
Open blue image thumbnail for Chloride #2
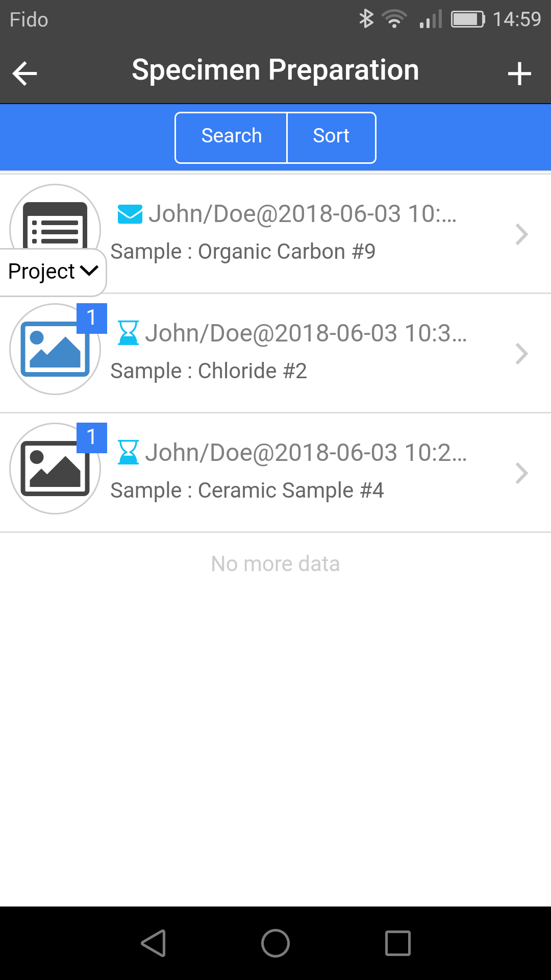[x=55, y=349]
